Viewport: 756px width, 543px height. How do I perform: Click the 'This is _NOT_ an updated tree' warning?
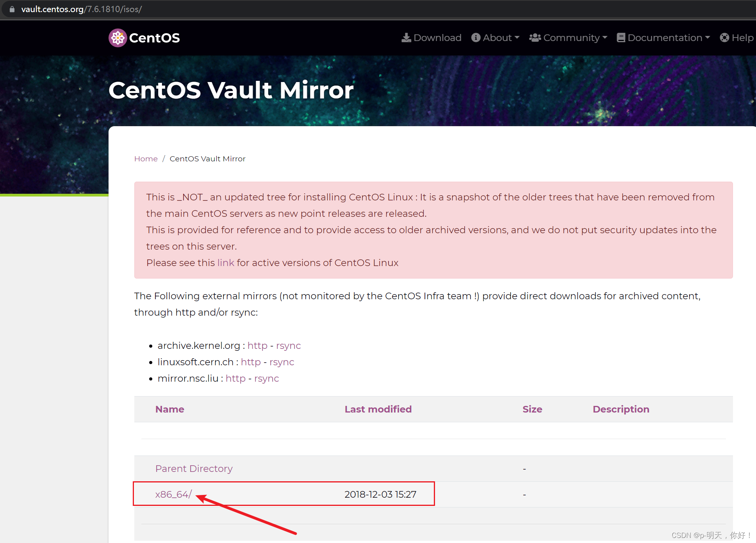coord(433,230)
